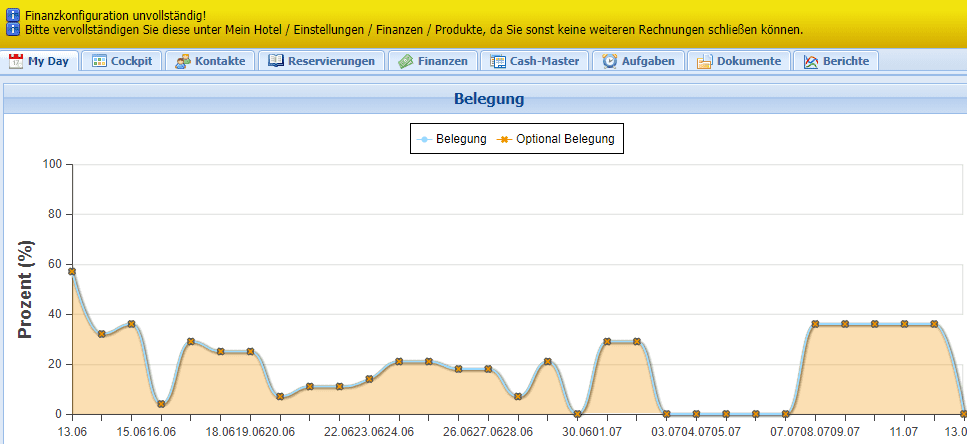Click the Reservierungen book icon
Viewport: 967px width, 444px height.
coord(276,61)
